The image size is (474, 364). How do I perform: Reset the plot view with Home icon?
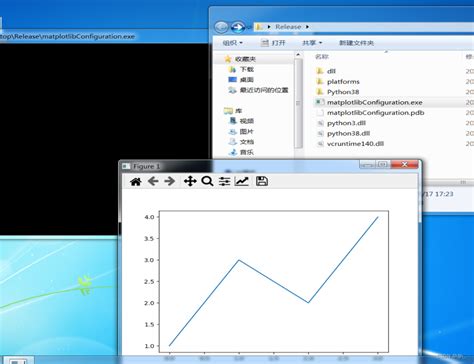coord(136,182)
